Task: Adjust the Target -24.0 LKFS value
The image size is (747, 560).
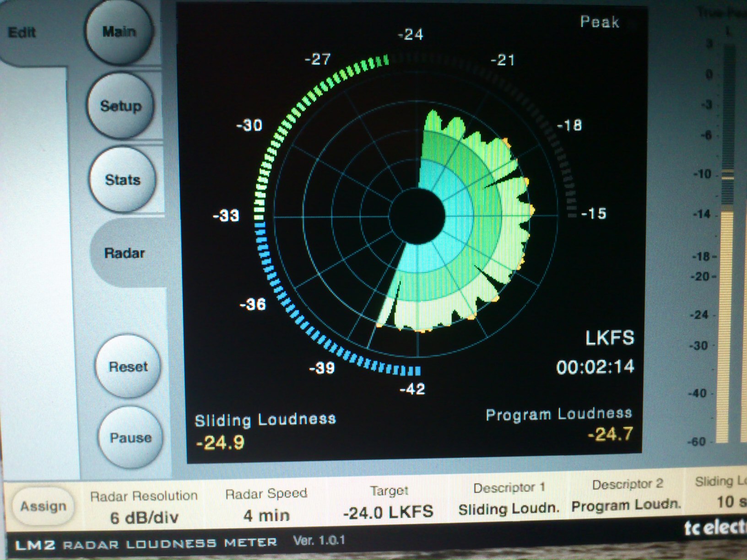Action: (x=388, y=502)
